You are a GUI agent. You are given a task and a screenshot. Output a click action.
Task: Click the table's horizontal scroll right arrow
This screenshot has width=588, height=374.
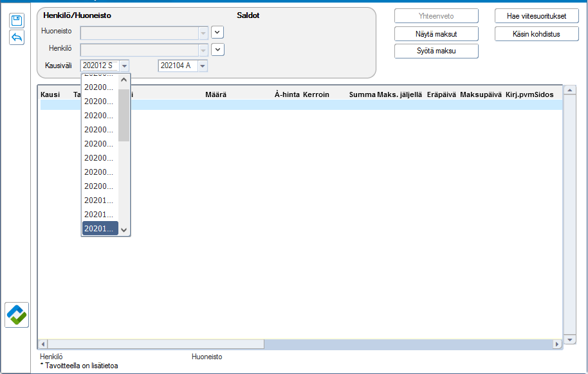click(x=557, y=344)
